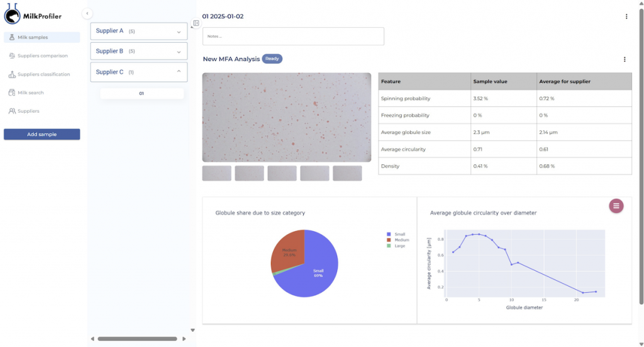Select the third image thumbnail

point(282,173)
